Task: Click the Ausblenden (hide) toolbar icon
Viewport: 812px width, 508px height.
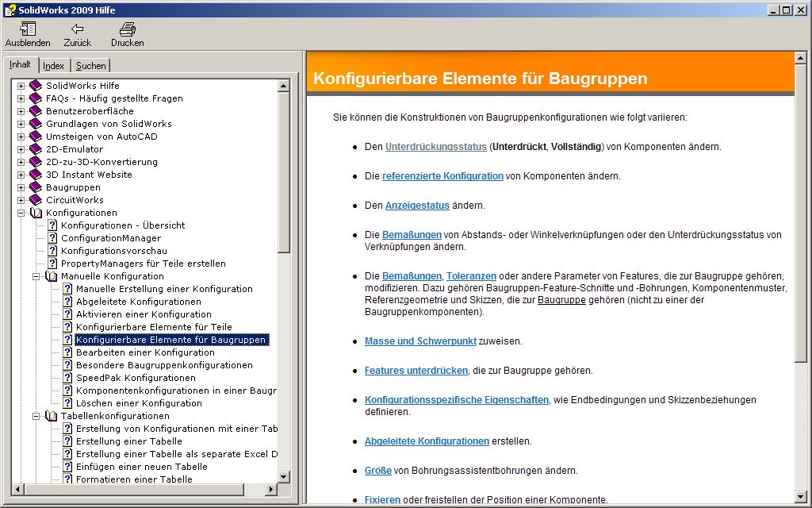Action: pyautogui.click(x=28, y=29)
